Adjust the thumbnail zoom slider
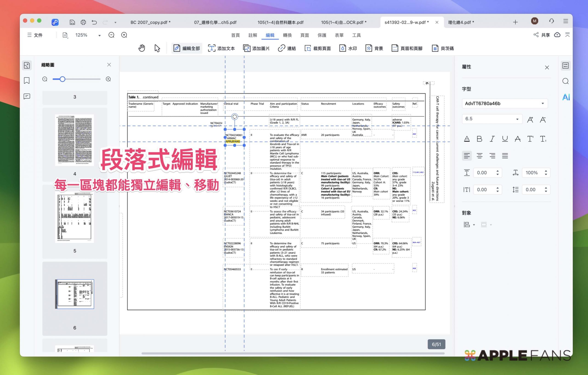 point(63,79)
